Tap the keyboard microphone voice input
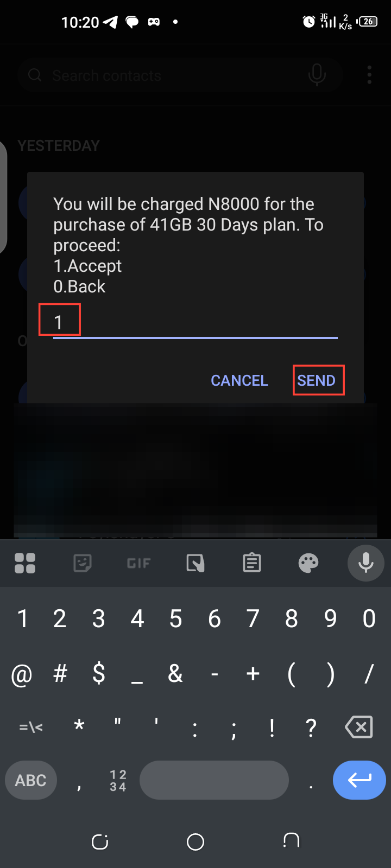This screenshot has height=868, width=391. (x=366, y=563)
